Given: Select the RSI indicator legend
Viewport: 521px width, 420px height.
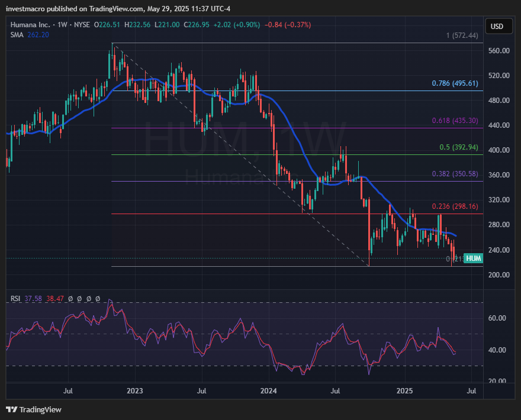Looking at the screenshot, I should [15, 299].
